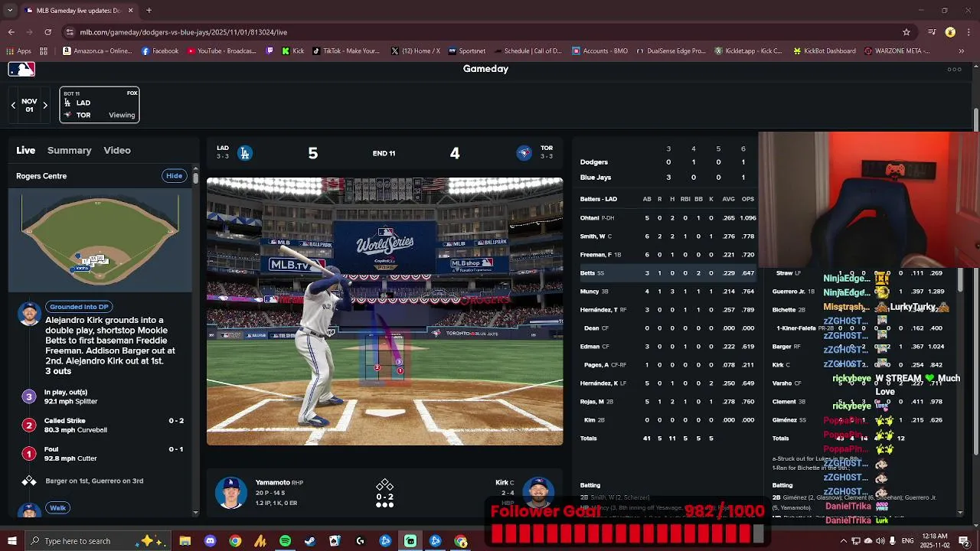Expand the hidden bookmarks chevron

(x=962, y=51)
